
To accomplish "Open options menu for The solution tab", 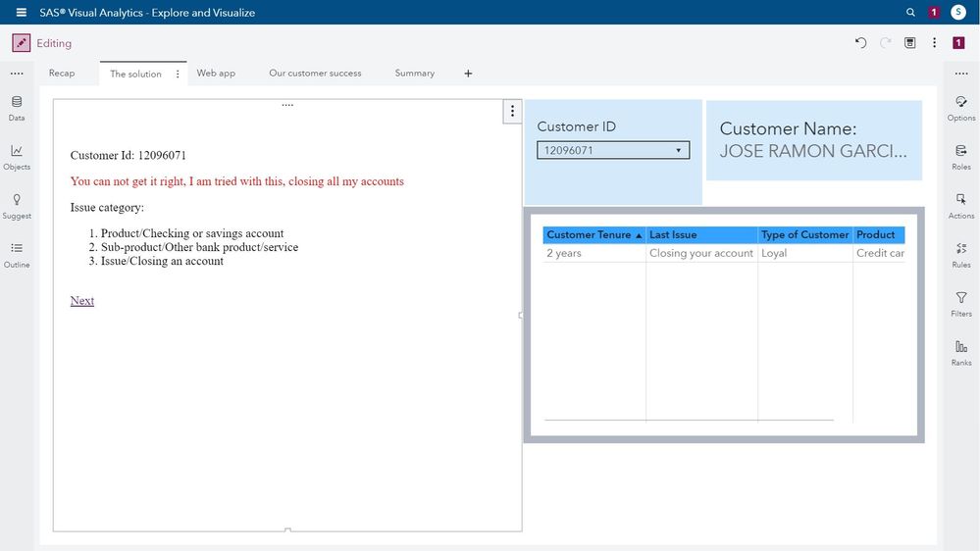I will [x=178, y=74].
